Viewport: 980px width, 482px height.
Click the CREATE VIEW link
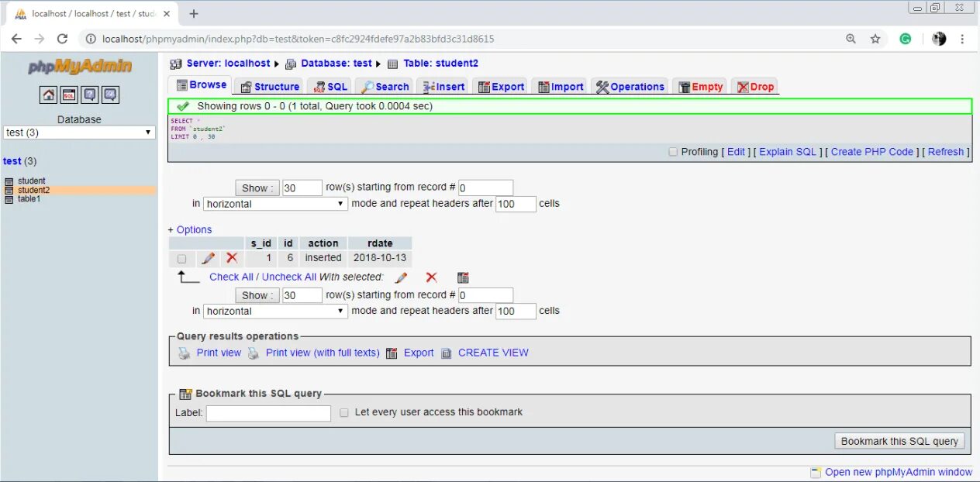pos(493,353)
